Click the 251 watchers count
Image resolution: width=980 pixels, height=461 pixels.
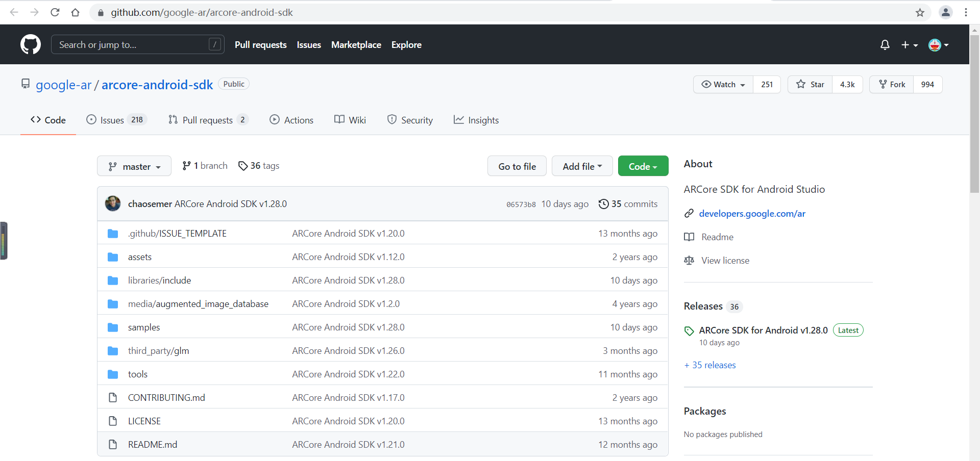[x=767, y=85]
